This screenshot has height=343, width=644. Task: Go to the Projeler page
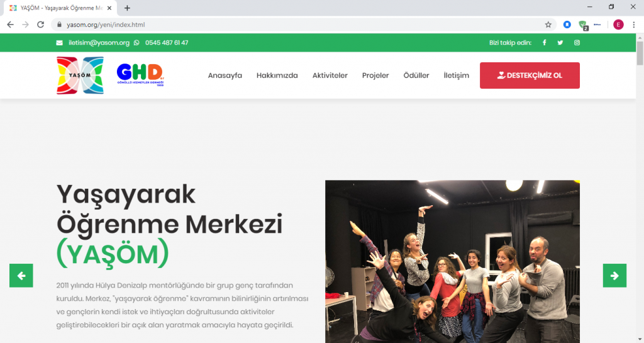(375, 76)
